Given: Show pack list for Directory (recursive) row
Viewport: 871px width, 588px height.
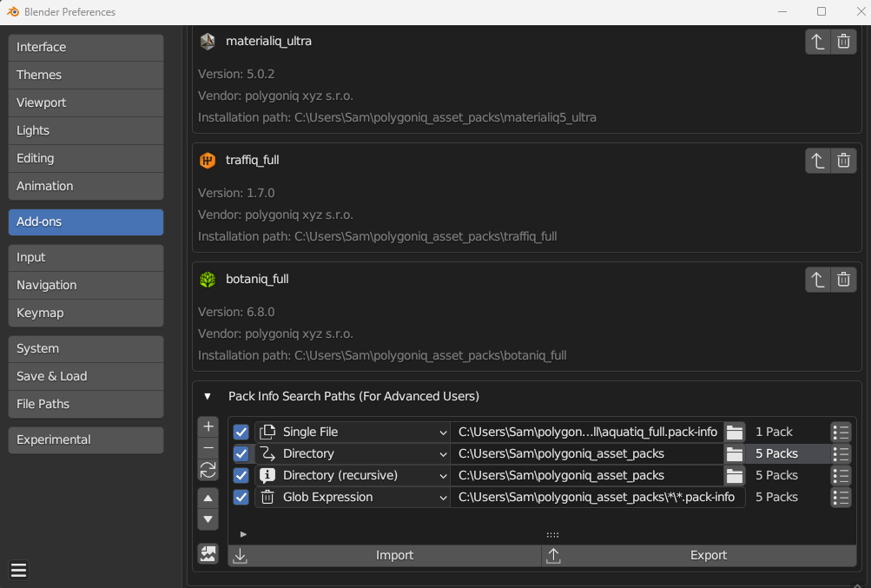Looking at the screenshot, I should 841,476.
